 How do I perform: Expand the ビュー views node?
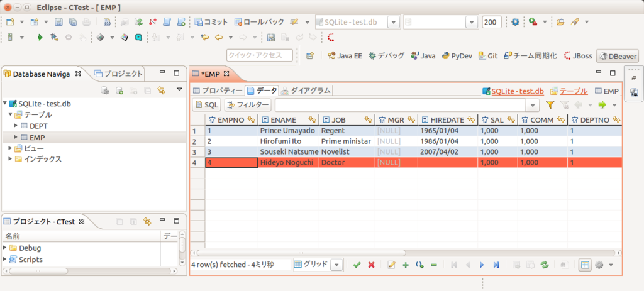[x=10, y=148]
